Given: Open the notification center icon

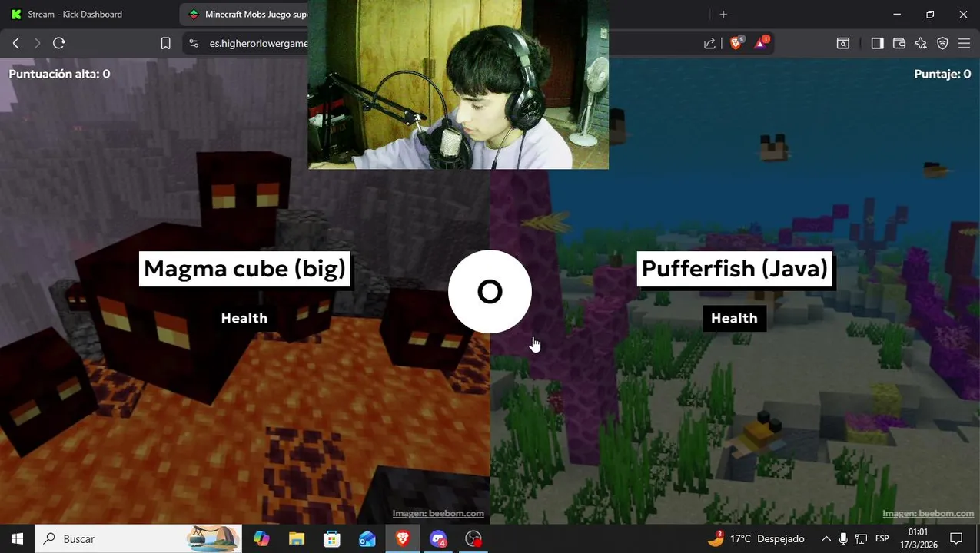Looking at the screenshot, I should tap(956, 539).
